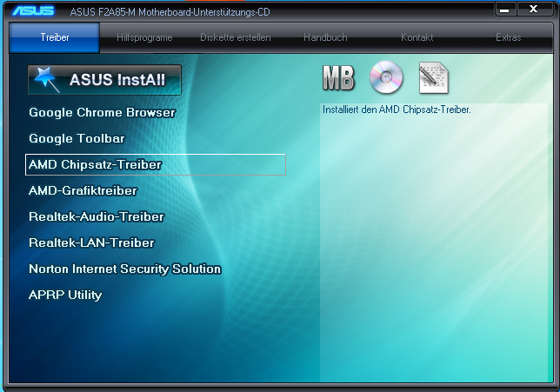
Task: Click the description text 'Installiert den AMD Chipsatz-Treiber.'
Action: 397,110
